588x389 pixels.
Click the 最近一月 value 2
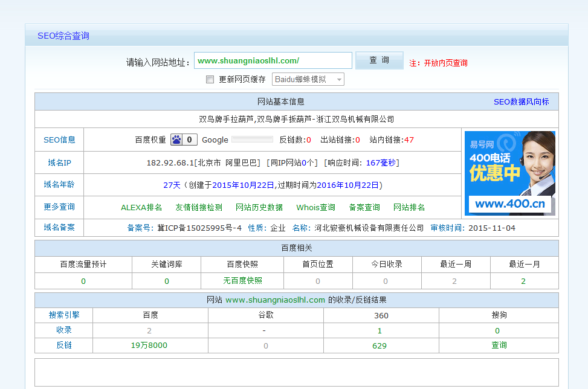coord(523,281)
